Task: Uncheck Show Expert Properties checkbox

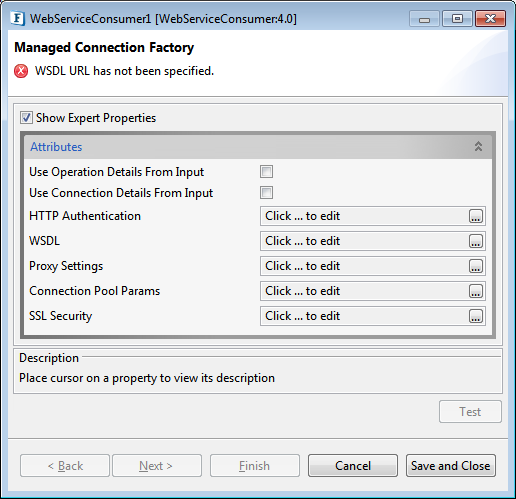Action: coord(26,118)
